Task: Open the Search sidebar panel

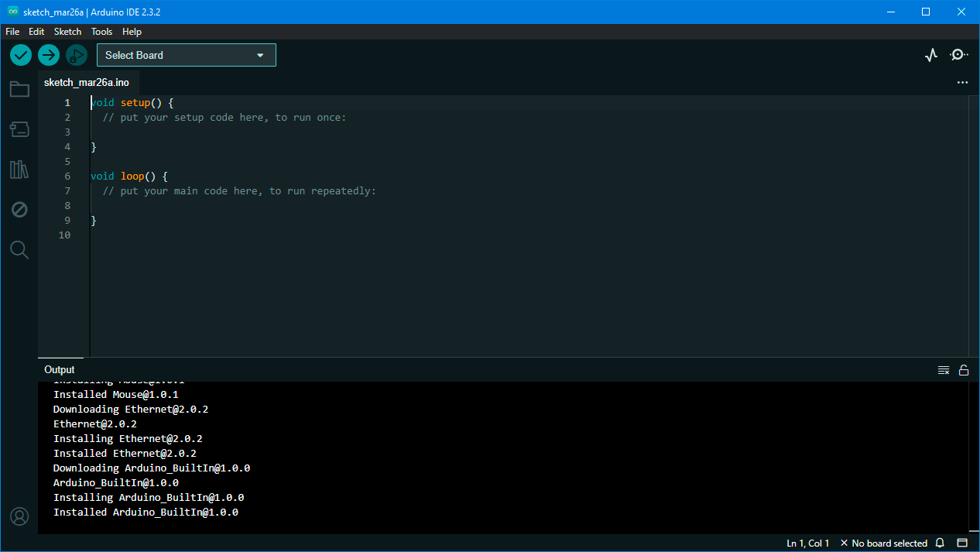Action: pyautogui.click(x=19, y=249)
